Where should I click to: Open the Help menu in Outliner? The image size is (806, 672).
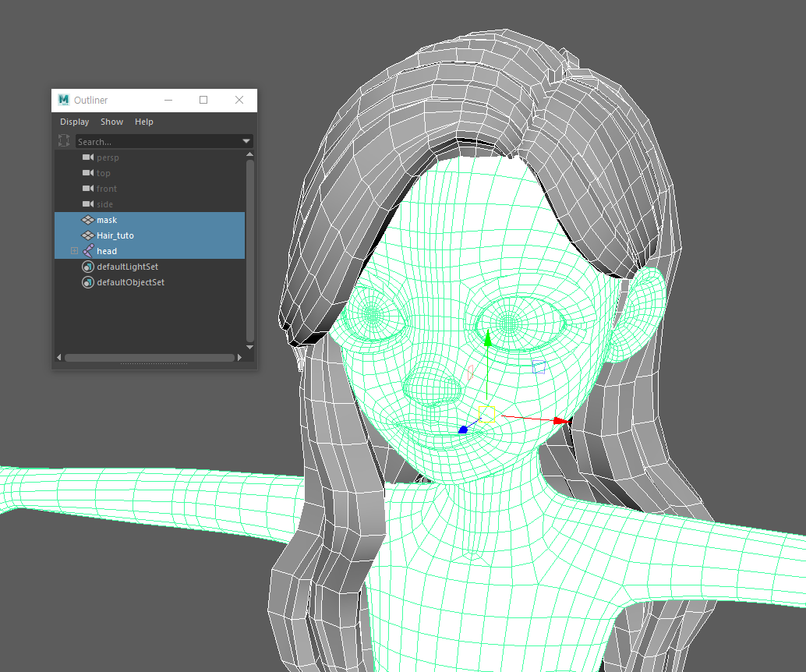tap(143, 122)
